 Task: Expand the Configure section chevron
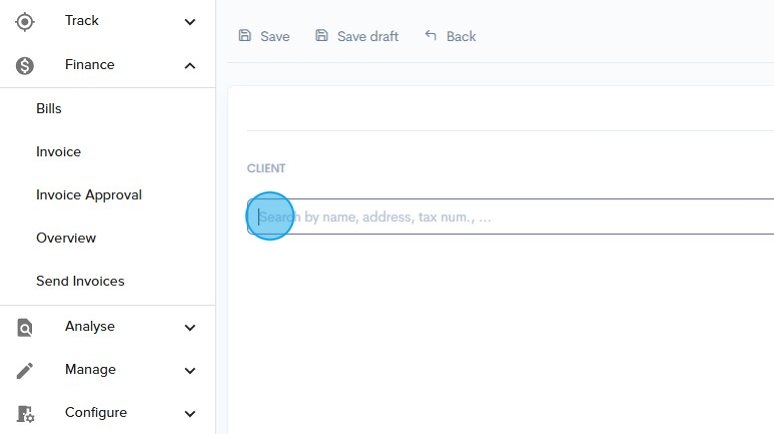click(x=190, y=413)
